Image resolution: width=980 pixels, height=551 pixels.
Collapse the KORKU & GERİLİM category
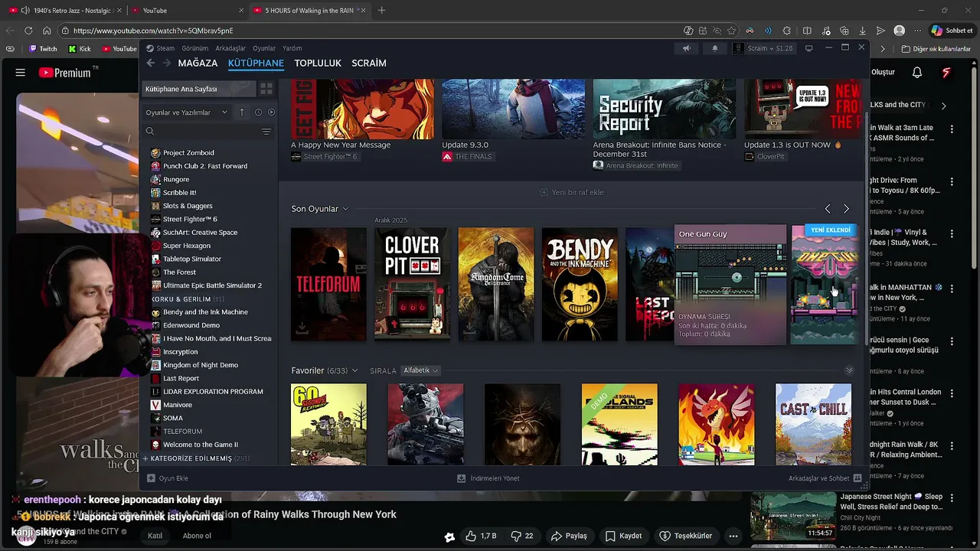(x=188, y=298)
